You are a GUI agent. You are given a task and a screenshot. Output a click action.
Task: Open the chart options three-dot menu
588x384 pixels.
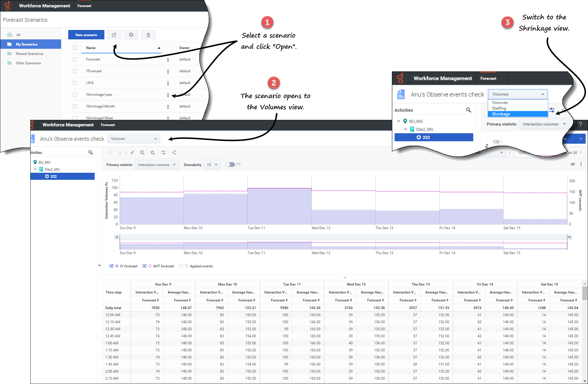[581, 164]
